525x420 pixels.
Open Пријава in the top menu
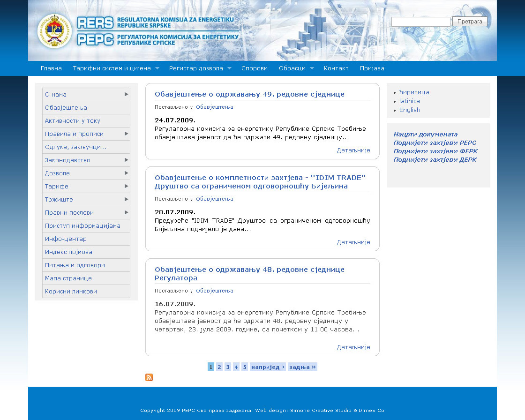point(372,68)
